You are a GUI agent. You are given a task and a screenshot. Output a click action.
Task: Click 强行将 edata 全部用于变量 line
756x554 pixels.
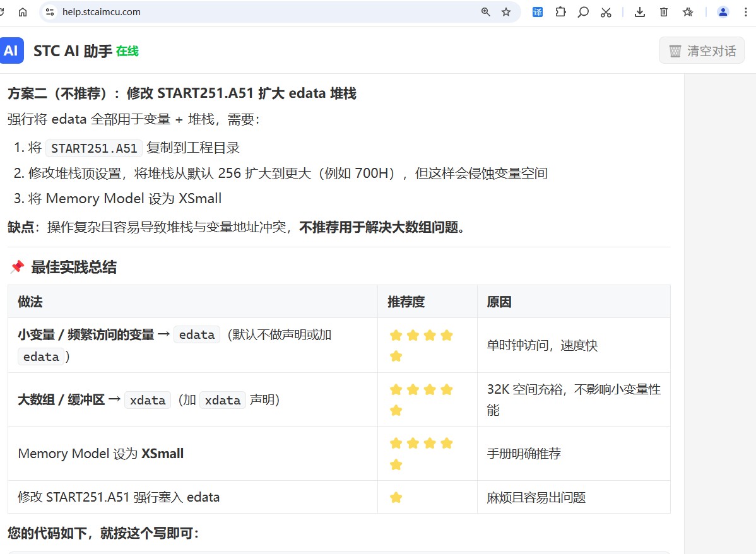click(x=133, y=119)
